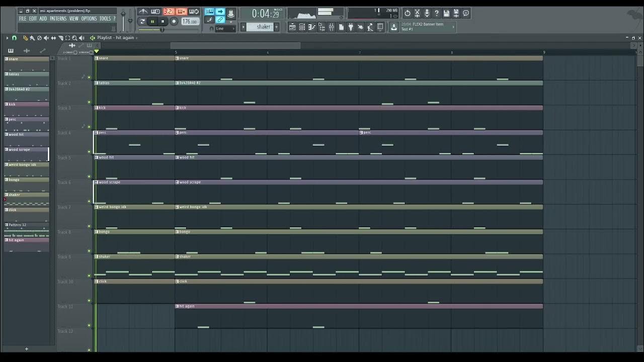
Task: Mute Track 3 with its green light
Action: (x=89, y=127)
